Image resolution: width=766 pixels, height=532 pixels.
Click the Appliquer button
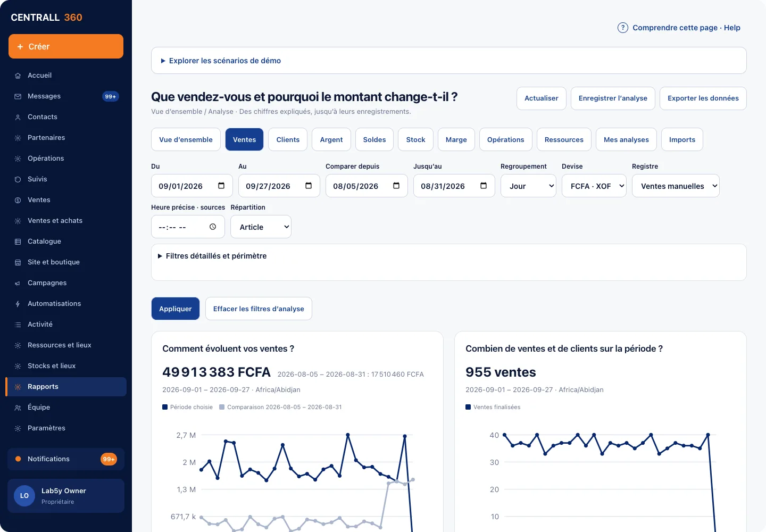[176, 309]
